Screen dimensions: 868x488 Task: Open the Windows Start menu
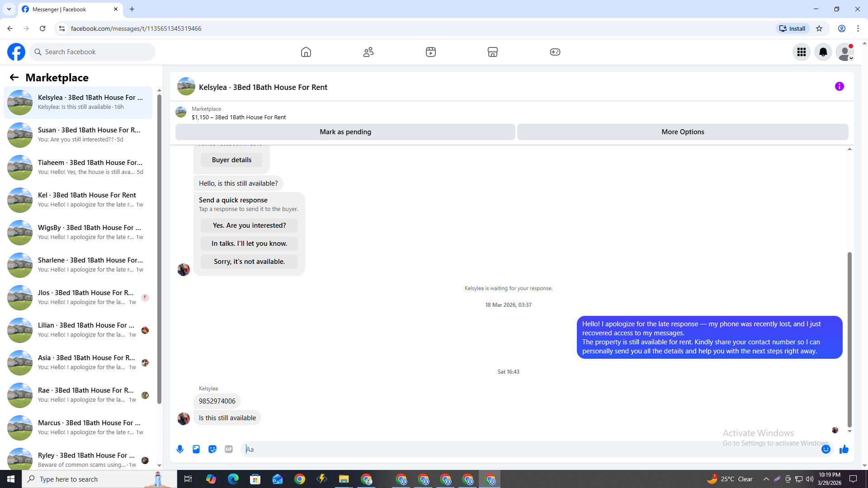(11, 479)
